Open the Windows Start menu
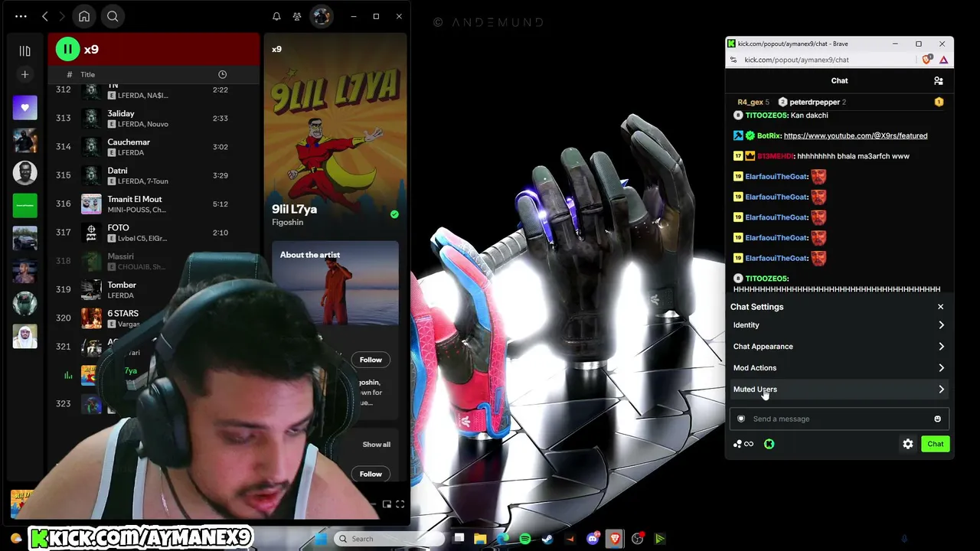This screenshot has height=551, width=980. [x=321, y=539]
